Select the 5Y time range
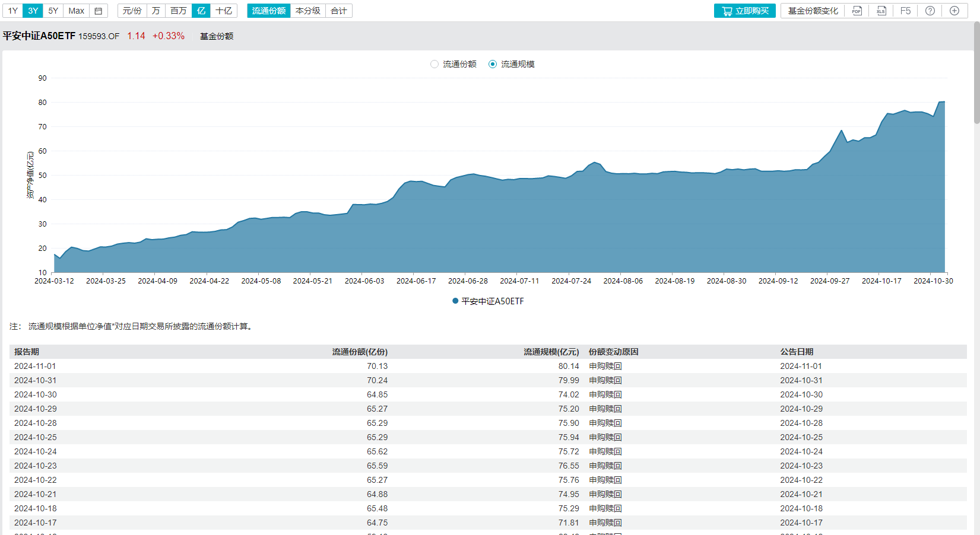The width and height of the screenshot is (980, 535). 52,10
